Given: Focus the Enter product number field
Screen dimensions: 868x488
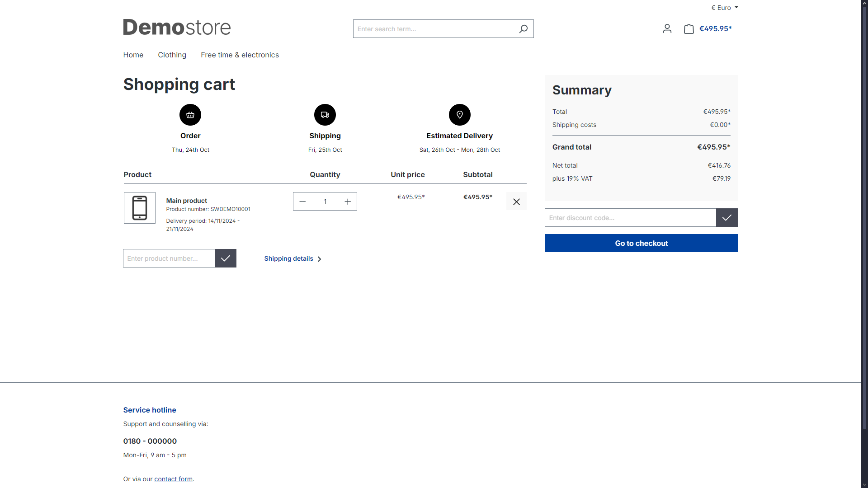Looking at the screenshot, I should (x=169, y=258).
